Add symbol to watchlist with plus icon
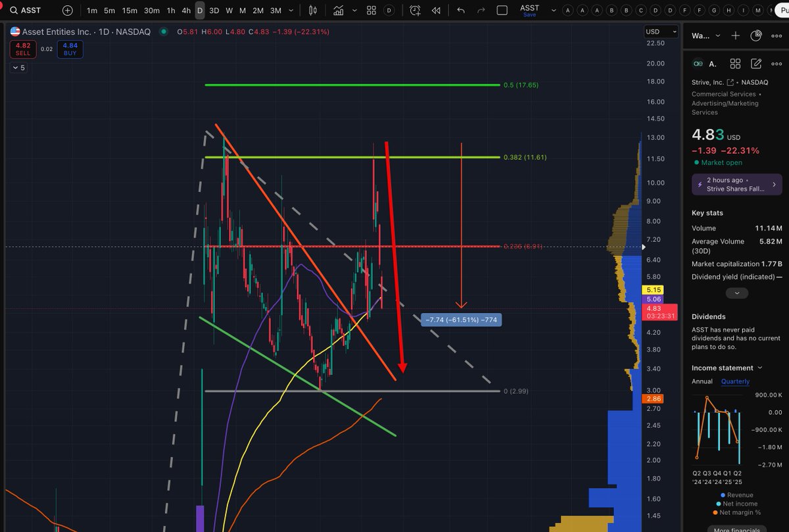The width and height of the screenshot is (789, 532). pyautogui.click(x=736, y=36)
